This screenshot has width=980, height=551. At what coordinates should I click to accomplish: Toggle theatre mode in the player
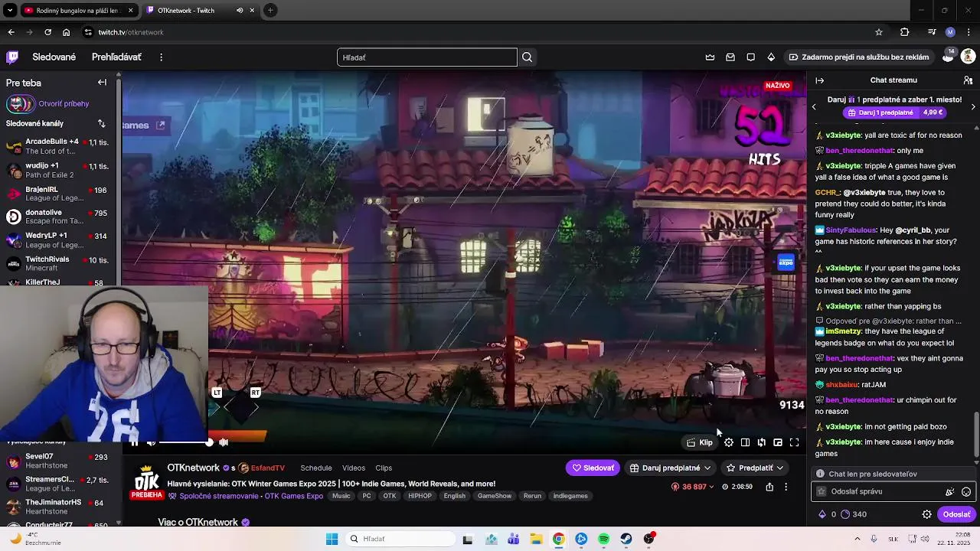point(745,442)
